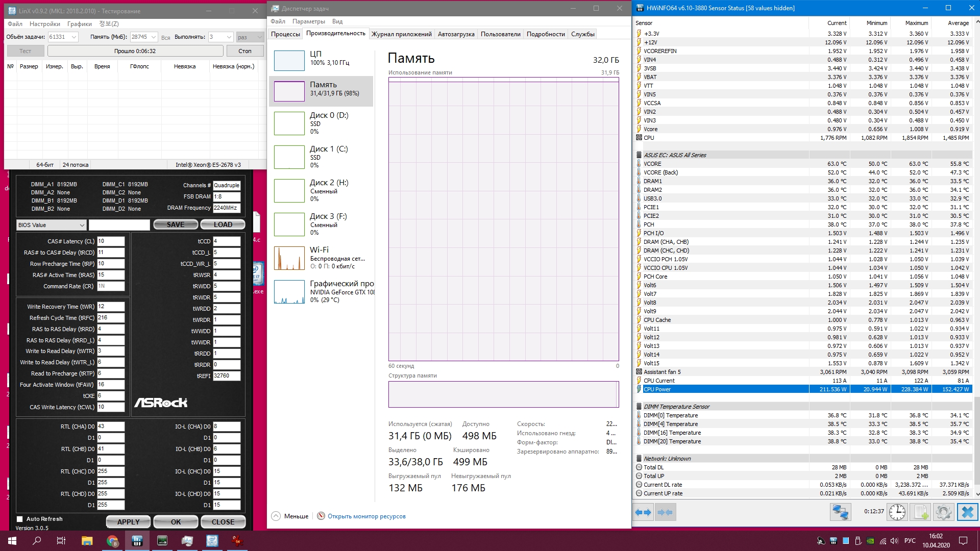Screen dimensions: 980x551
Task: Open HWiNFO sensor settings gear icon
Action: point(944,512)
